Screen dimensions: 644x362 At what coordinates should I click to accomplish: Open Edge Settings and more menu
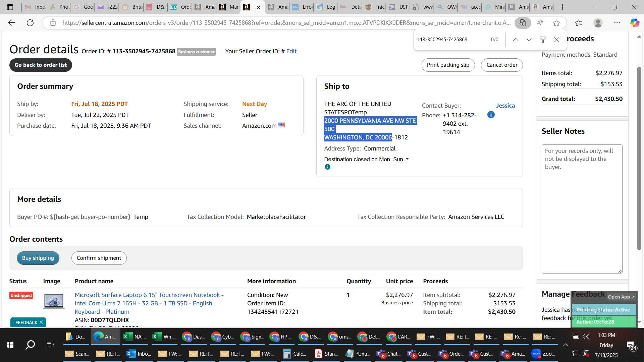pyautogui.click(x=617, y=23)
